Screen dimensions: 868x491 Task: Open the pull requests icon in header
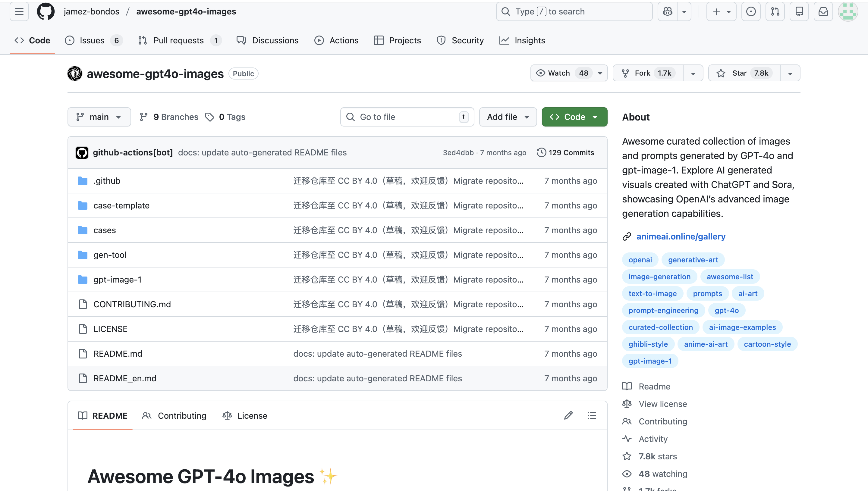775,11
